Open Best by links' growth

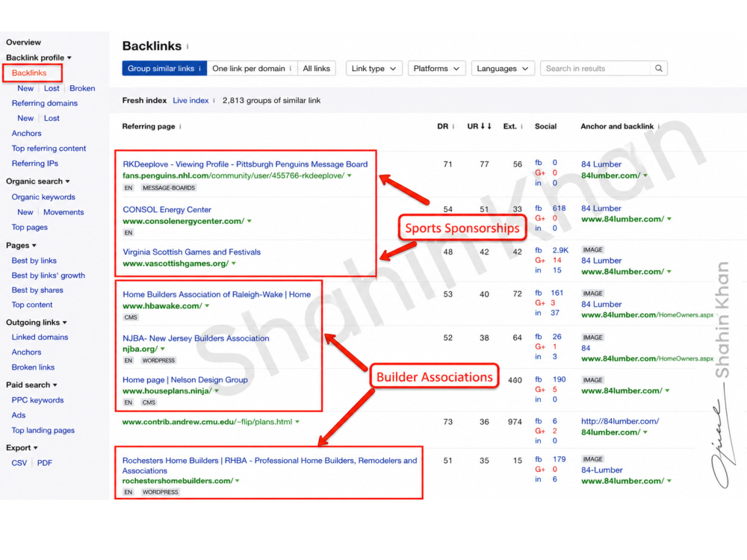tap(48, 276)
